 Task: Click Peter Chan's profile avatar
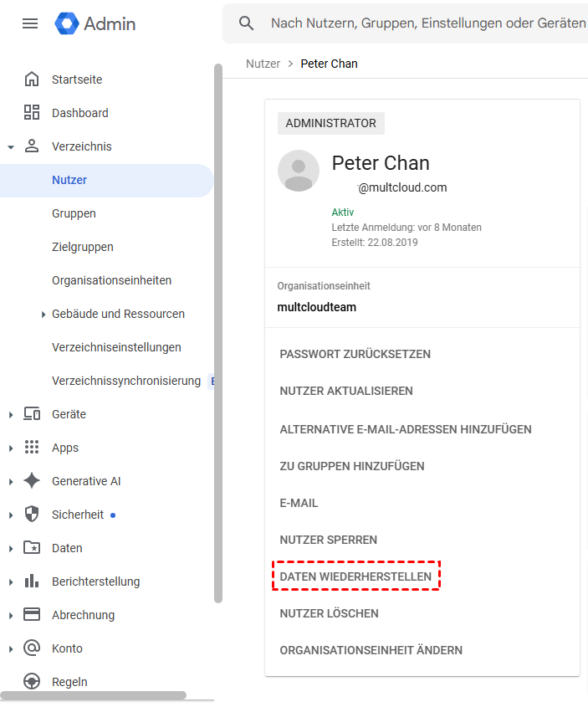click(299, 172)
